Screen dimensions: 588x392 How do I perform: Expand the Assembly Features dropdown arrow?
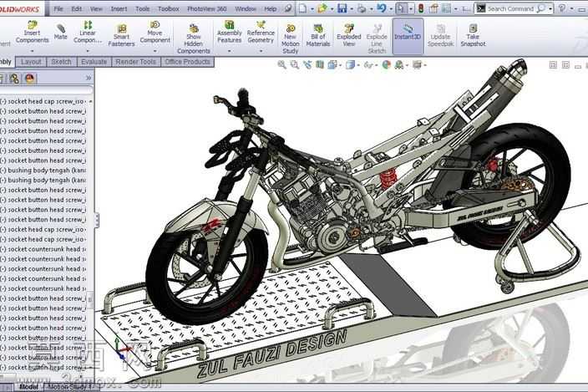229,51
